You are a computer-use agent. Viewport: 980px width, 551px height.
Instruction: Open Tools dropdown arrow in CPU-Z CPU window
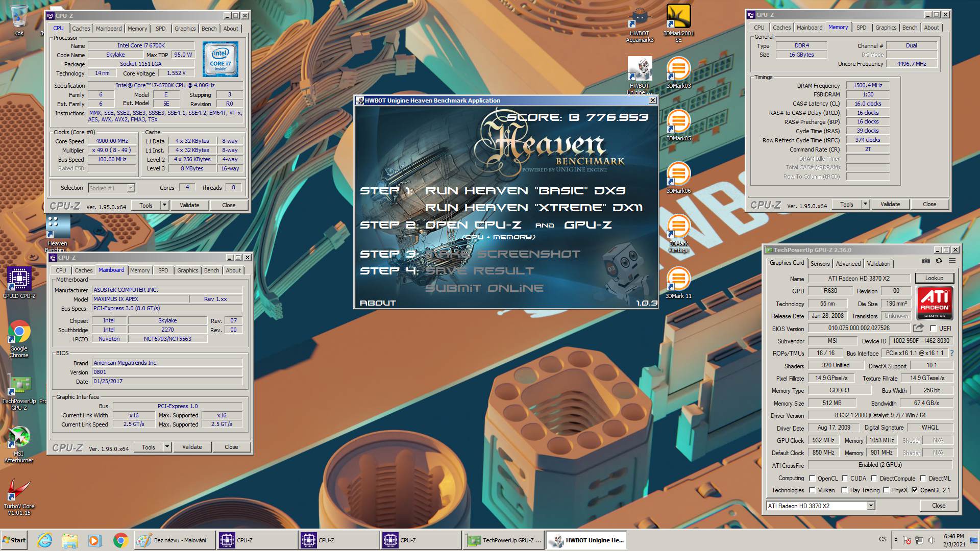[x=164, y=205]
